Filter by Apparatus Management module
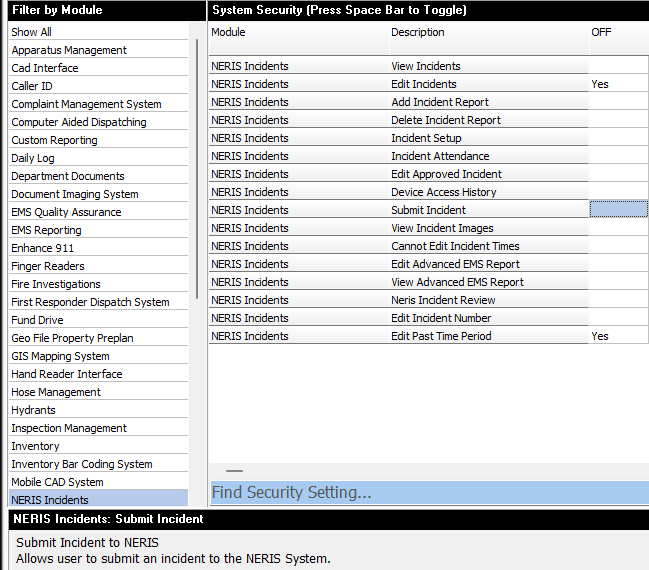 tap(99, 50)
